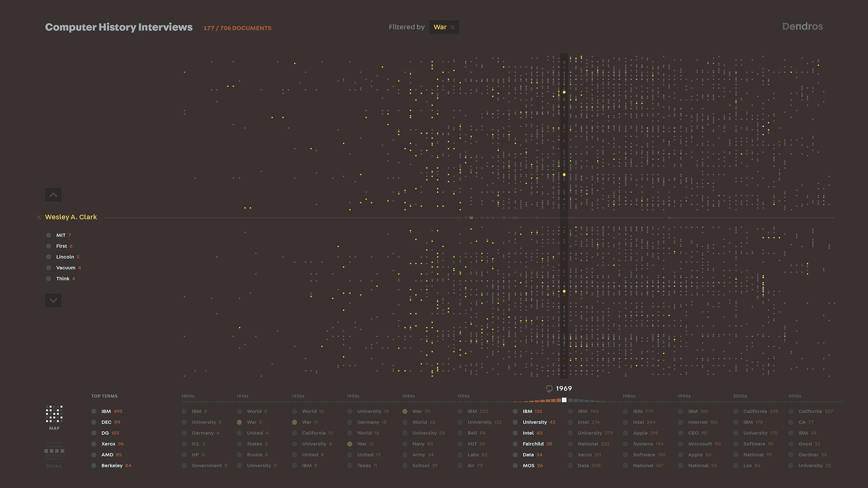Switch to the Map view icon

point(54,414)
